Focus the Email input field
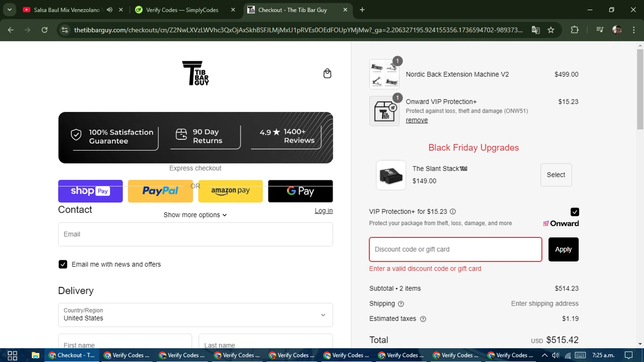The image size is (644, 362). [195, 234]
